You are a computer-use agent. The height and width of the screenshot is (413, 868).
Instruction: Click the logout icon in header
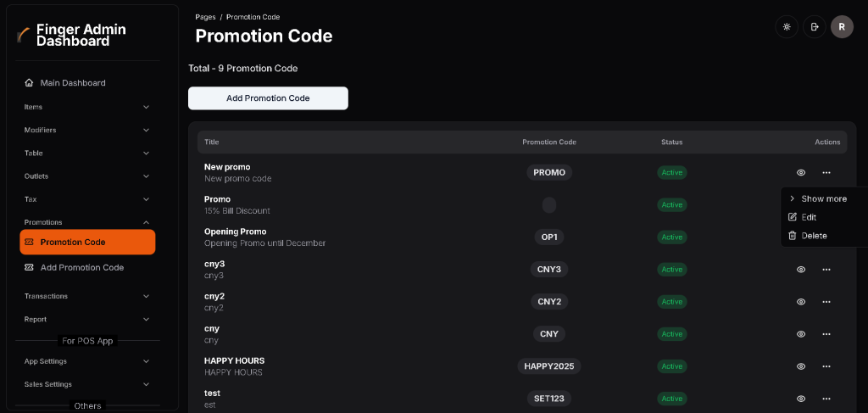[815, 27]
